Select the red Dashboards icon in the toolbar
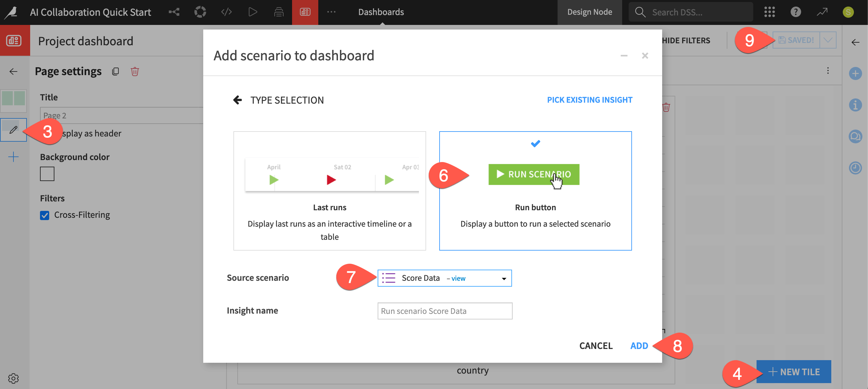 coord(305,12)
